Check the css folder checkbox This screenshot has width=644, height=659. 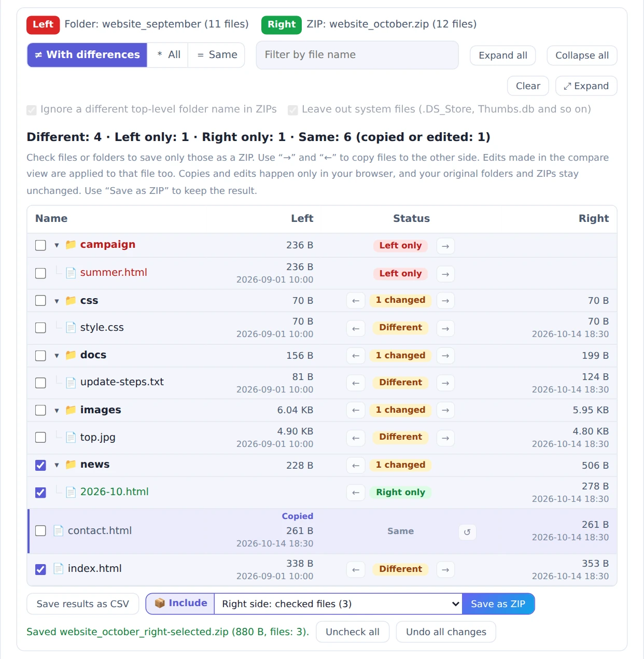[x=40, y=301]
